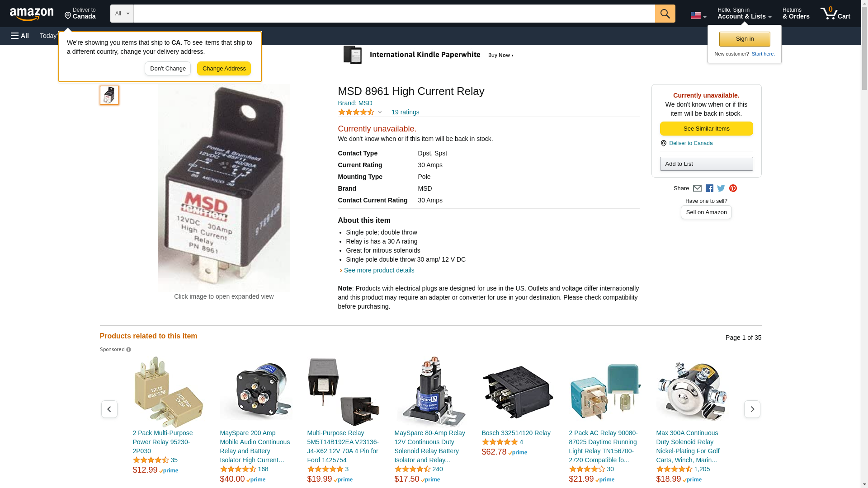Expand the Add to List dropdown

click(x=706, y=164)
